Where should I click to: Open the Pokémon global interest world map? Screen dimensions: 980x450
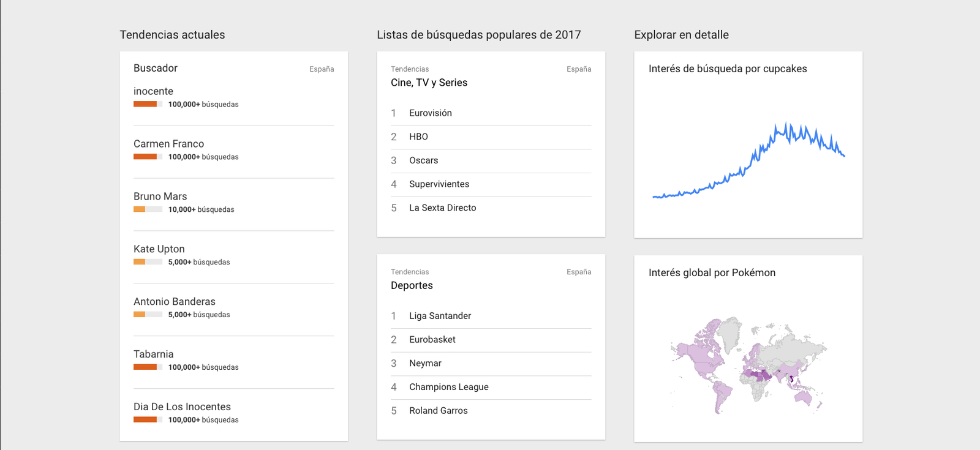click(748, 366)
